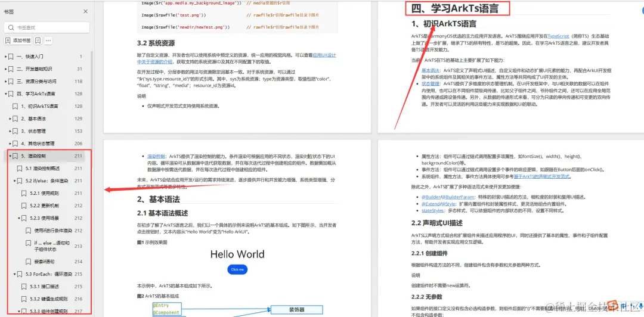Click bookmark icon of 5.3.1 接口描述
Screen dimensions: 644x317
[24, 286]
